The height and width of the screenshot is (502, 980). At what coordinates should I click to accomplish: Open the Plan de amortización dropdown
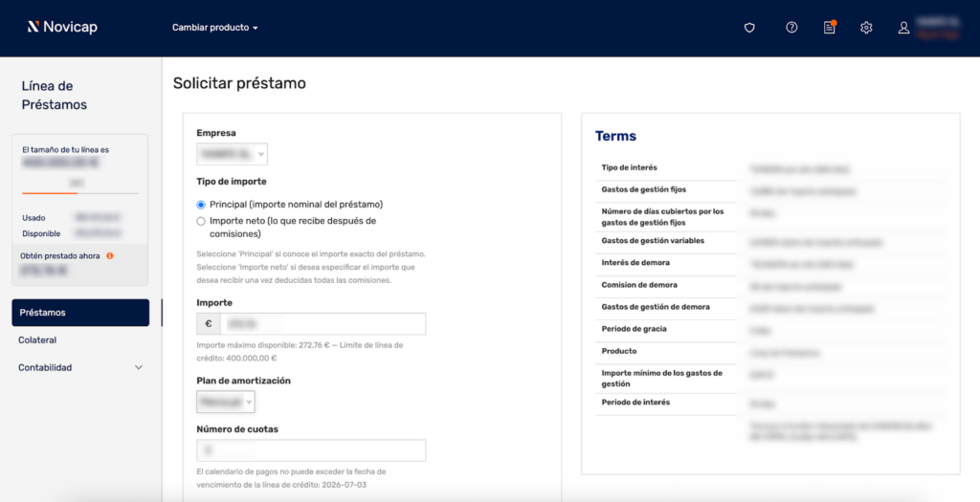click(x=225, y=403)
